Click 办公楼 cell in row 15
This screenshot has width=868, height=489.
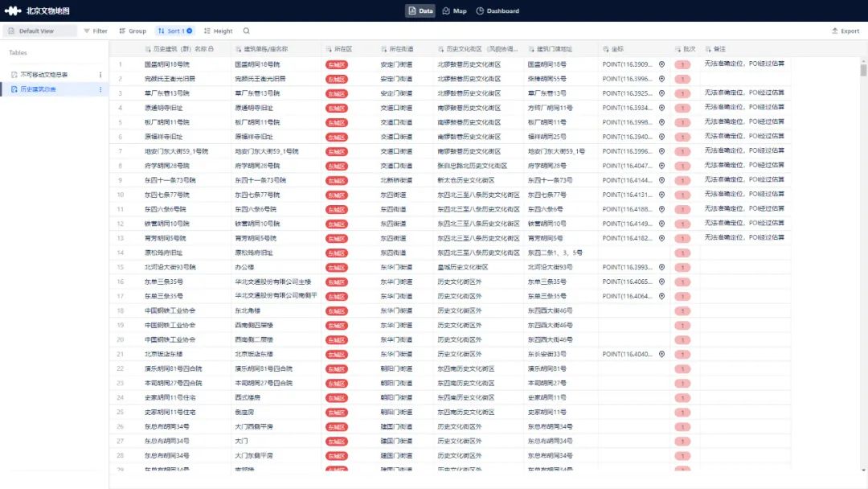pyautogui.click(x=244, y=267)
